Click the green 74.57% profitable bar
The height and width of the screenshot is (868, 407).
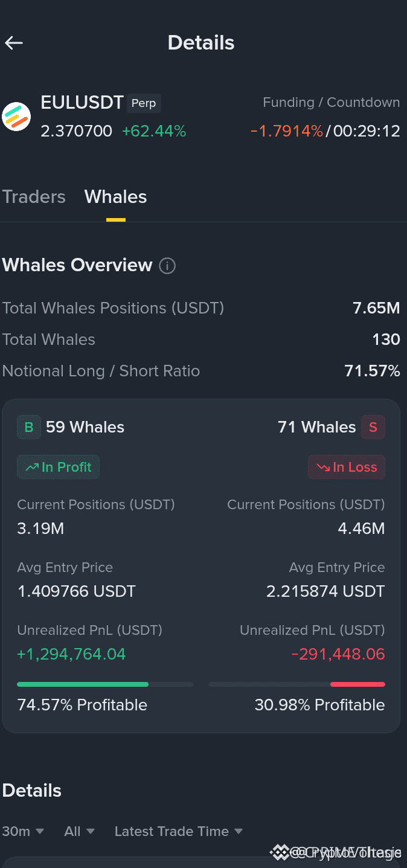coord(83,684)
